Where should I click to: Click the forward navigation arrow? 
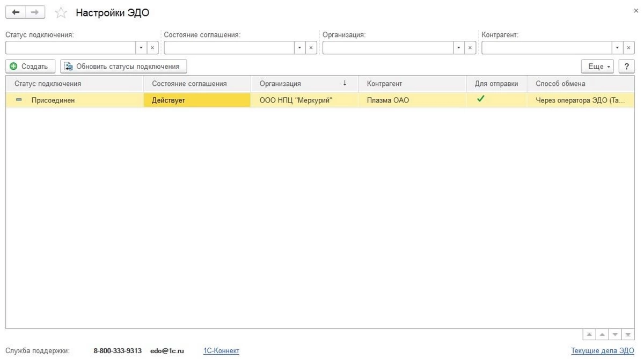[35, 12]
